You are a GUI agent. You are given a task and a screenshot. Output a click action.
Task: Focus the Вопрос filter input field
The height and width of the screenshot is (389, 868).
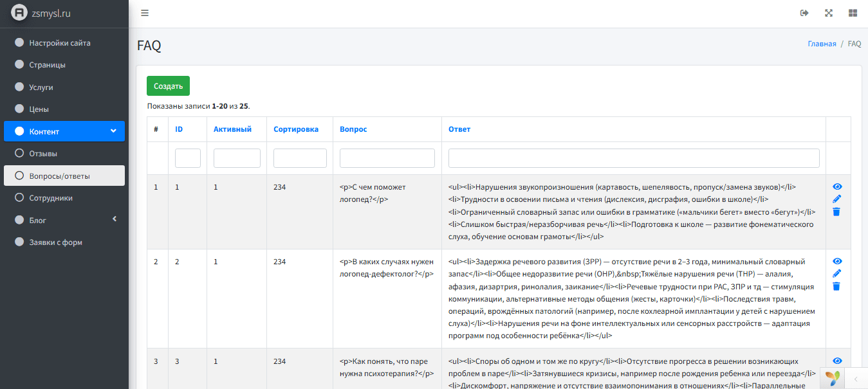point(387,158)
